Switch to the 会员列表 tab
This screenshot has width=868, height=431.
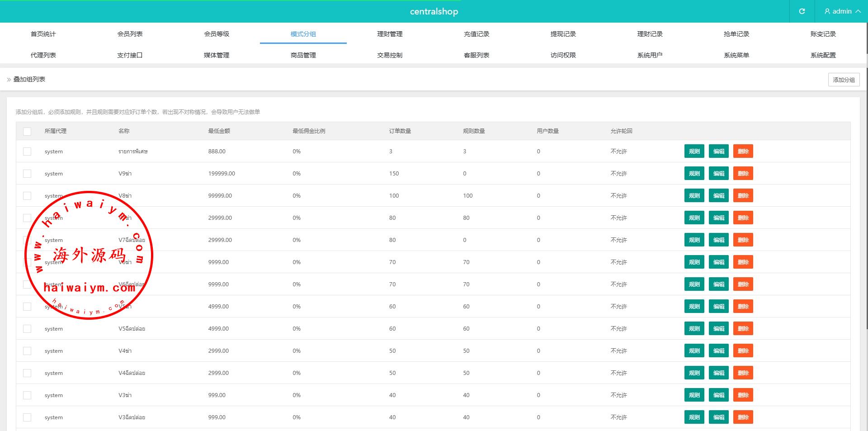130,34
